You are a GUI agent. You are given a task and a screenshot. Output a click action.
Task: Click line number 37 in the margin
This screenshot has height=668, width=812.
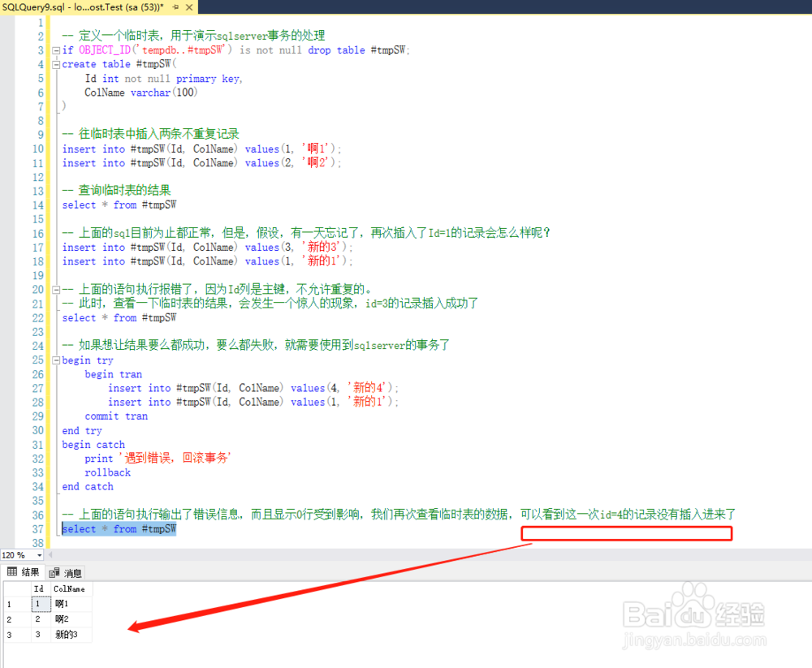37,528
